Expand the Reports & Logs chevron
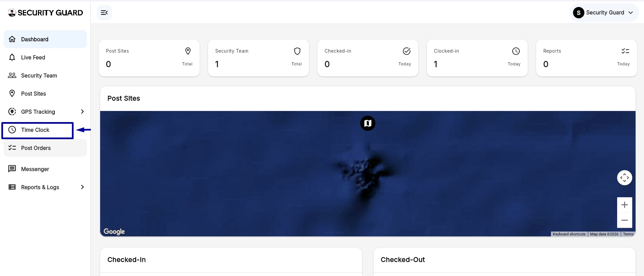Image resolution: width=644 pixels, height=276 pixels. pos(82,187)
